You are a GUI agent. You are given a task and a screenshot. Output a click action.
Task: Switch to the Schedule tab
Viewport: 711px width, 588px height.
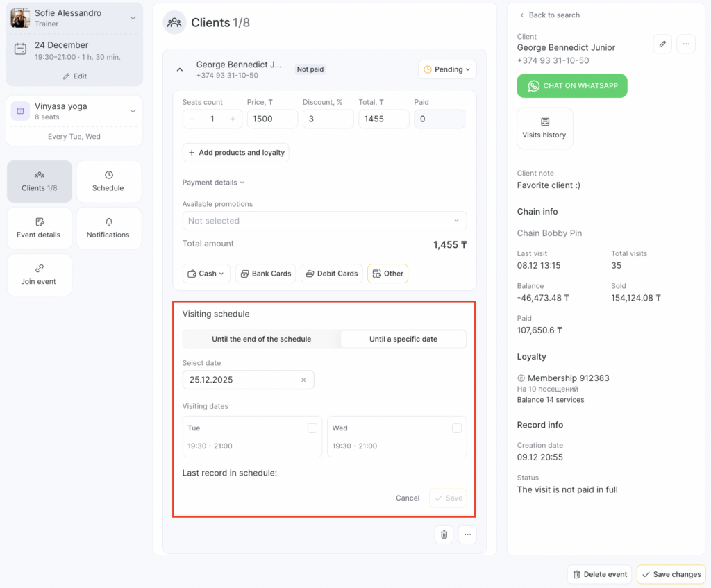(x=108, y=181)
